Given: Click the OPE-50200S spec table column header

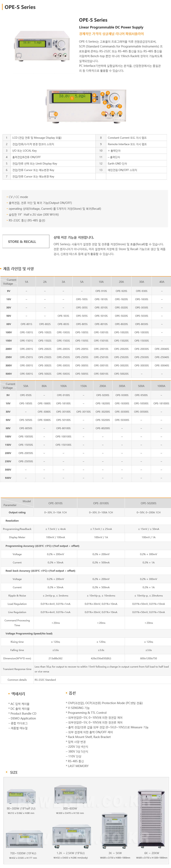Looking at the screenshot, I should coord(148,503).
